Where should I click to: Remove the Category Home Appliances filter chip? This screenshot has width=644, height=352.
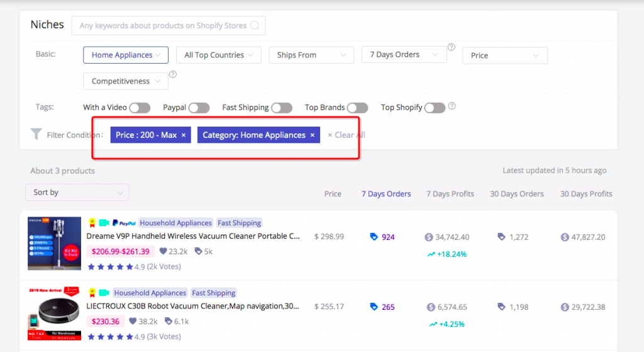[313, 135]
